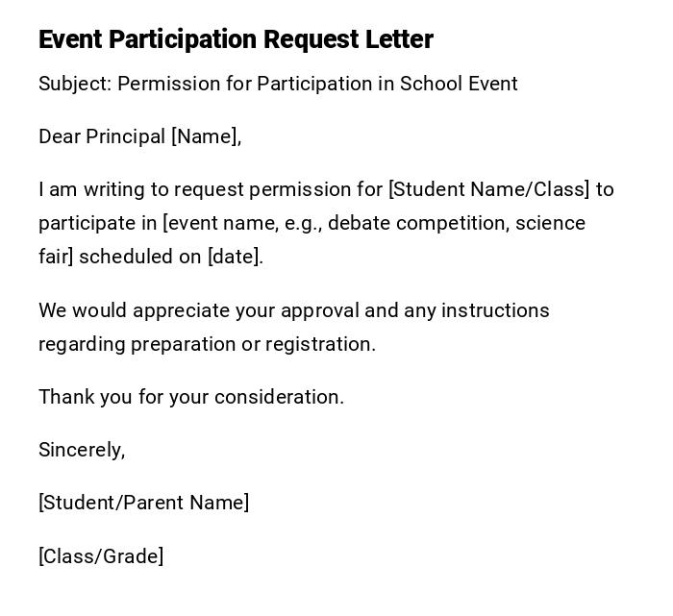673x616 pixels.
Task: Select the [Student/Parent Name] placeholder
Action: pyautogui.click(x=144, y=503)
